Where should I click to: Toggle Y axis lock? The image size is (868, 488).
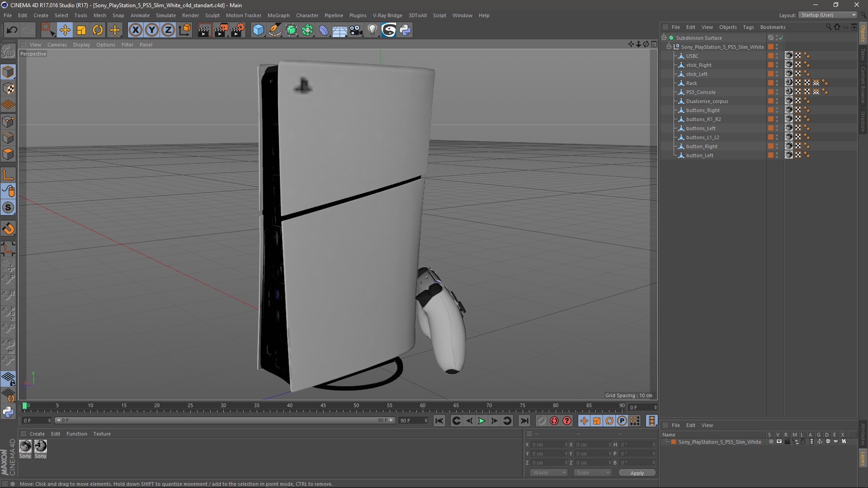click(152, 30)
